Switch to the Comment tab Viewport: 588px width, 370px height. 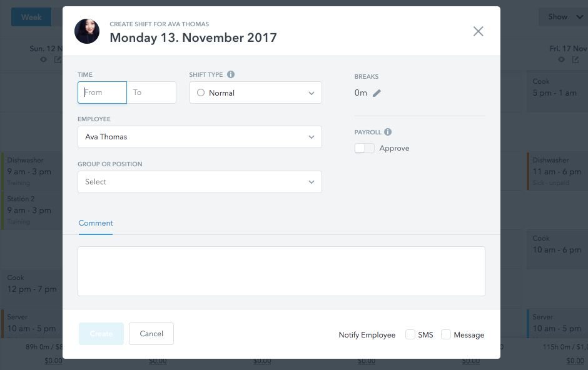[96, 223]
